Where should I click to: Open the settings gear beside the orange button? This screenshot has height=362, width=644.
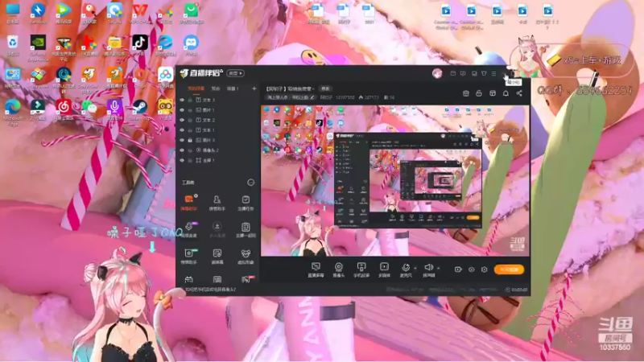[x=485, y=269]
